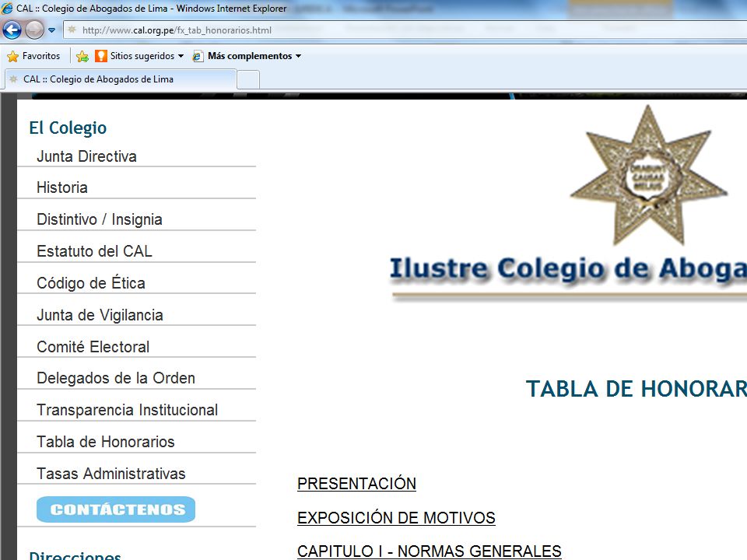Click the address bar URL field

point(405,30)
